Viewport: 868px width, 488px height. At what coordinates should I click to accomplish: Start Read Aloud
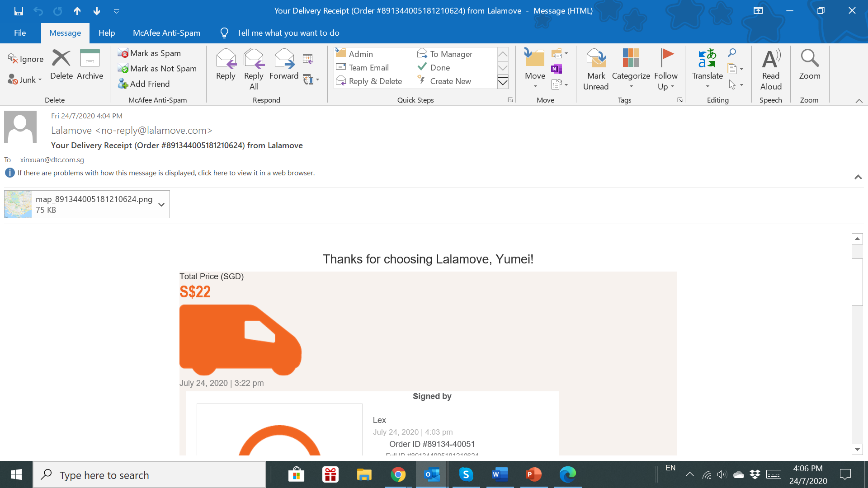(771, 69)
